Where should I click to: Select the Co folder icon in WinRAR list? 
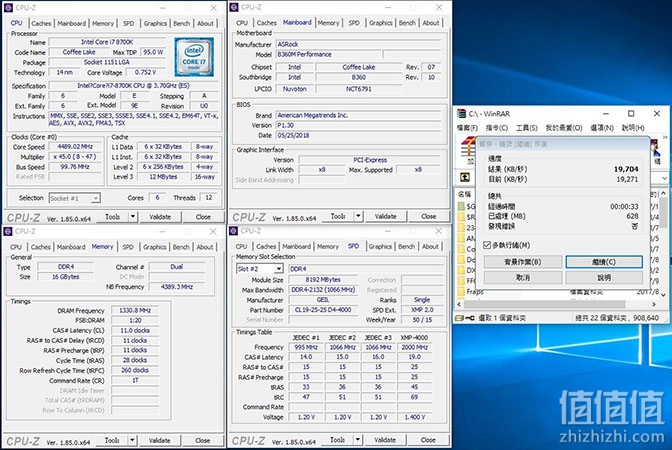[462, 249]
